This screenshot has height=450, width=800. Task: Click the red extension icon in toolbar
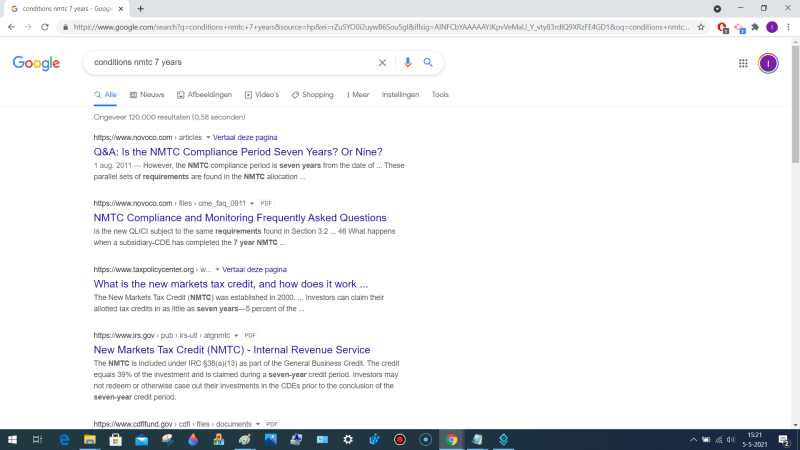722,28
